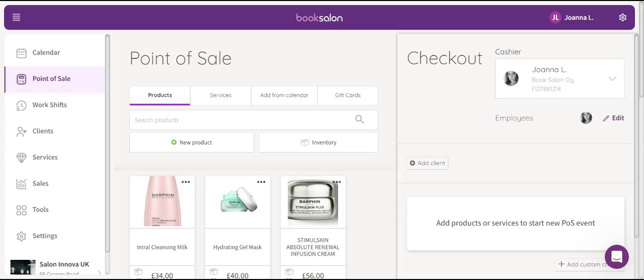
Task: Click the Sales chart icon
Action: tap(21, 184)
